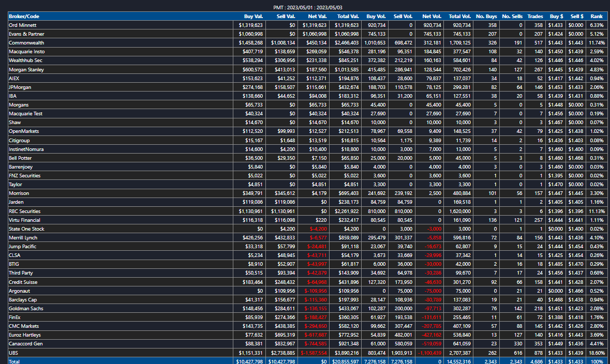This screenshot has width=610, height=364.
Task: Select the Barclays Cap broker name
Action: [23, 299]
